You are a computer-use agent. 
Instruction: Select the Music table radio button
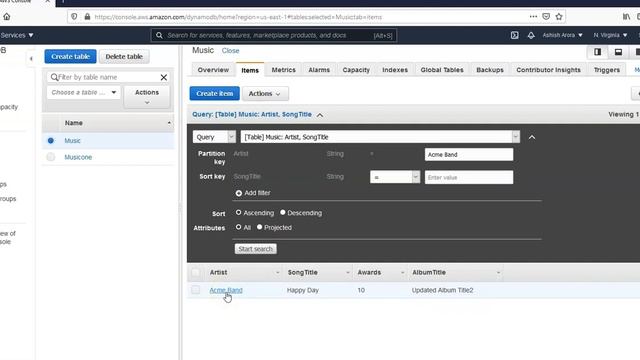tap(51, 140)
